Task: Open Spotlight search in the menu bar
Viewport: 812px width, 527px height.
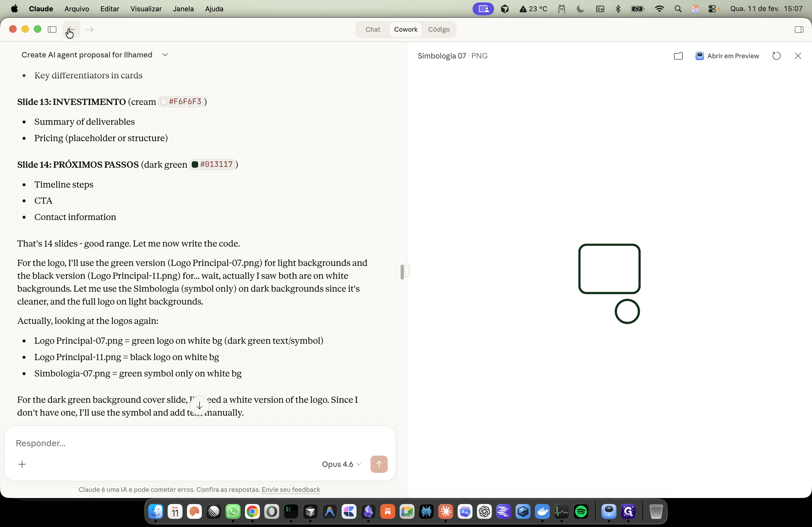Action: coord(678,9)
